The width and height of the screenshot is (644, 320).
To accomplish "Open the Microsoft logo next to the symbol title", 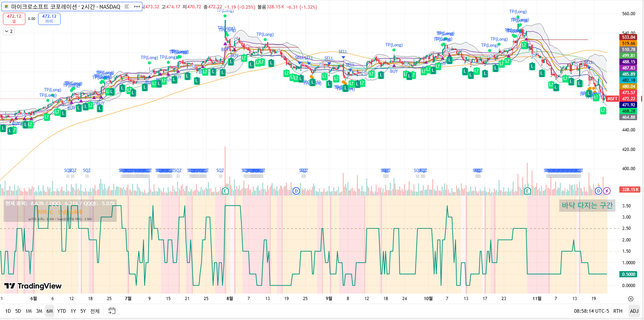I will pyautogui.click(x=7, y=7).
